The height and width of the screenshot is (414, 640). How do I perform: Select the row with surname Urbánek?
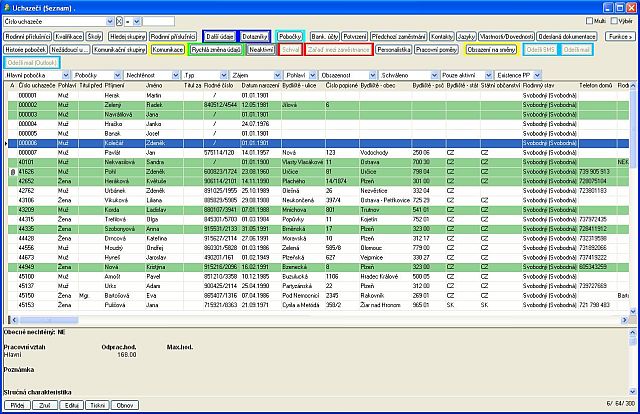coord(318,191)
